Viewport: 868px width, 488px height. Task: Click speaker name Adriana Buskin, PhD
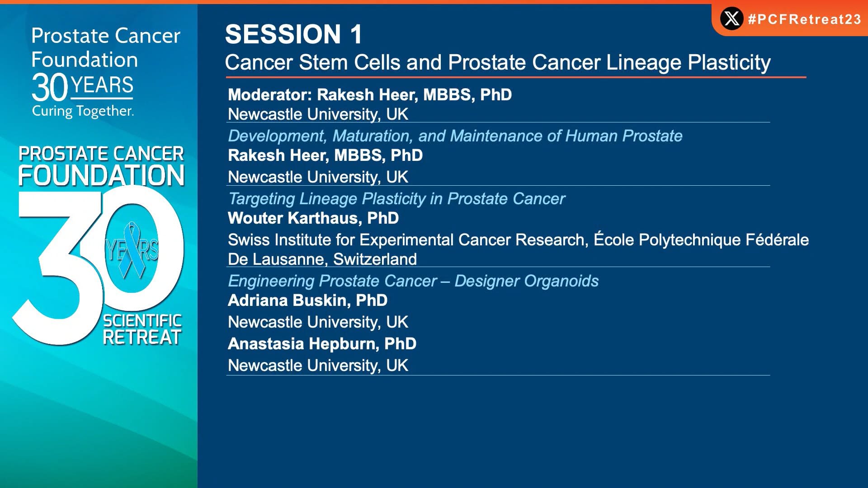point(307,300)
